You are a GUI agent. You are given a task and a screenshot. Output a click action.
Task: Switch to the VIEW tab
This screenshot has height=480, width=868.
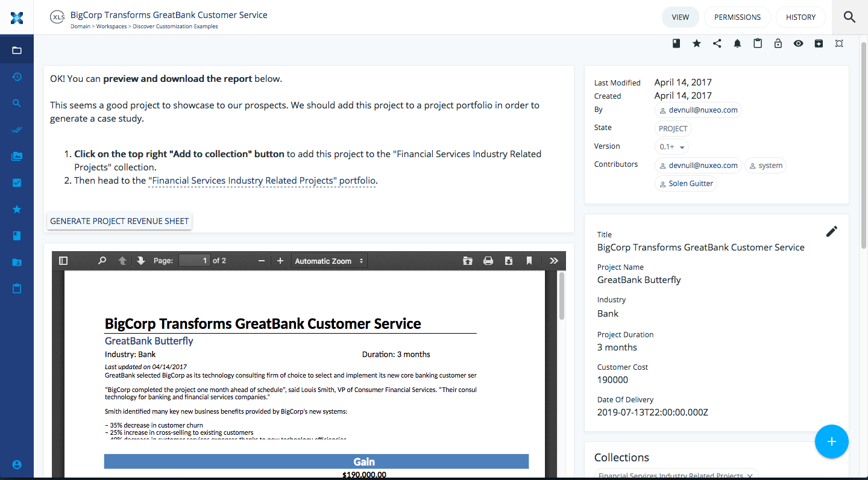681,17
